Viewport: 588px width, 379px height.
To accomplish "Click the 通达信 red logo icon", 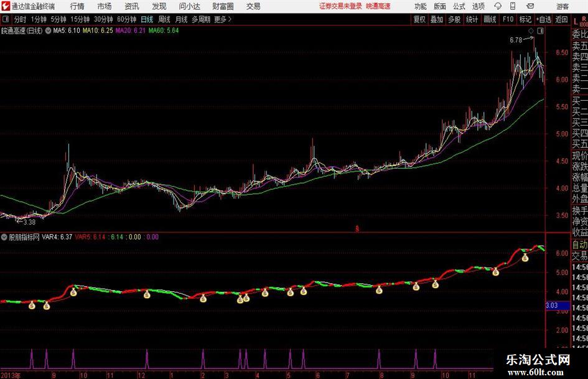I will 5,6.
